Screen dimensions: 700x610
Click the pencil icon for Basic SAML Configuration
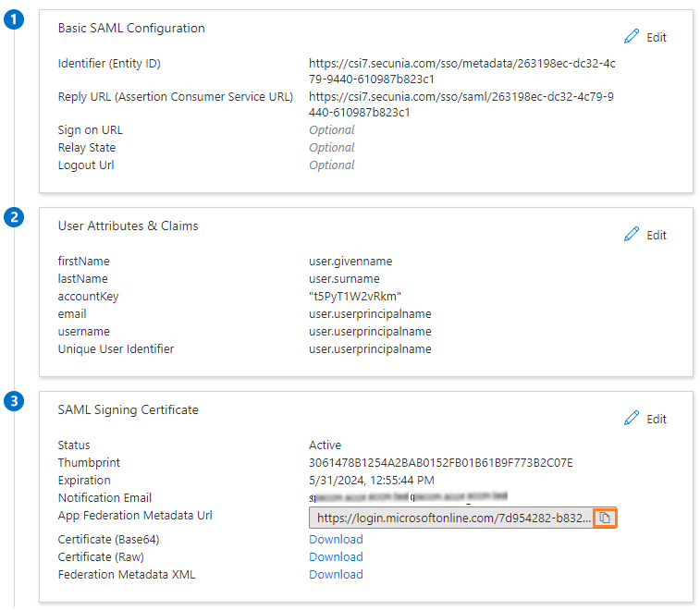point(632,37)
